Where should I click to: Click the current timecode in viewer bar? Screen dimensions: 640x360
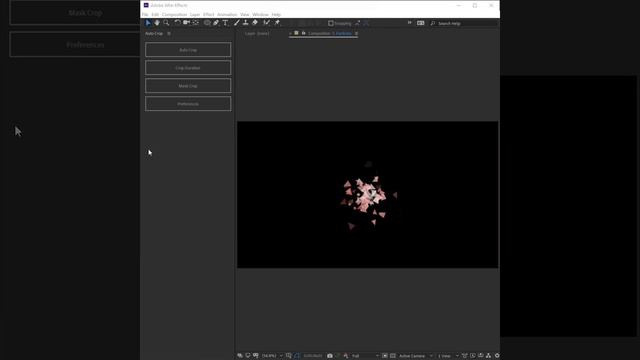click(x=313, y=356)
